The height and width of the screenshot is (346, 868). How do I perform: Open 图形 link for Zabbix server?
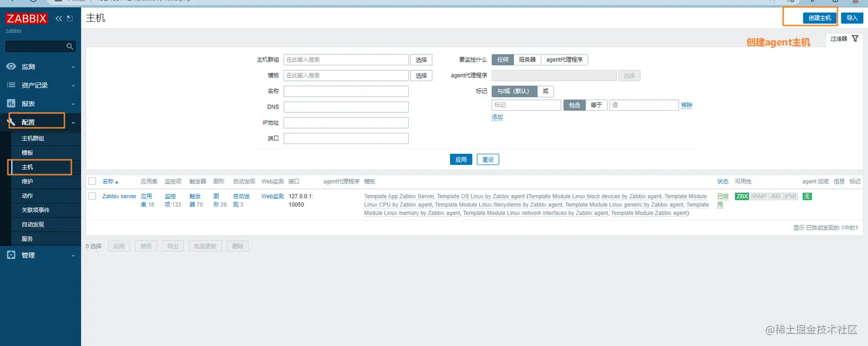(x=217, y=200)
